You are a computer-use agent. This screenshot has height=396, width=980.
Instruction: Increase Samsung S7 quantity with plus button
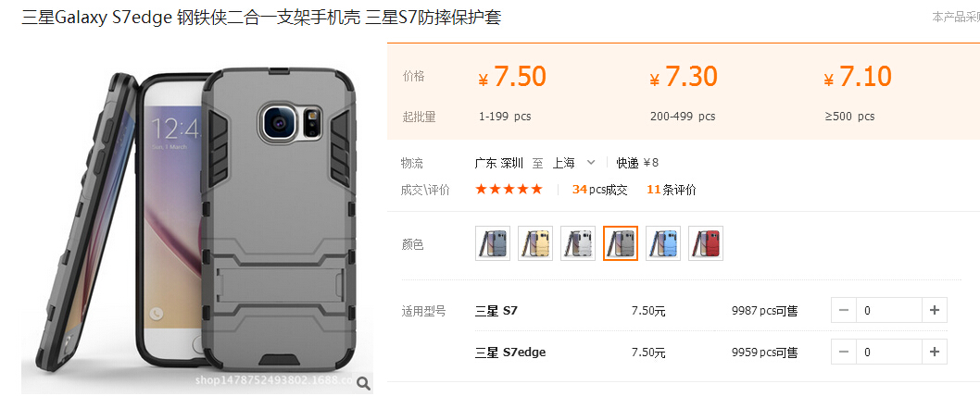coord(935,311)
